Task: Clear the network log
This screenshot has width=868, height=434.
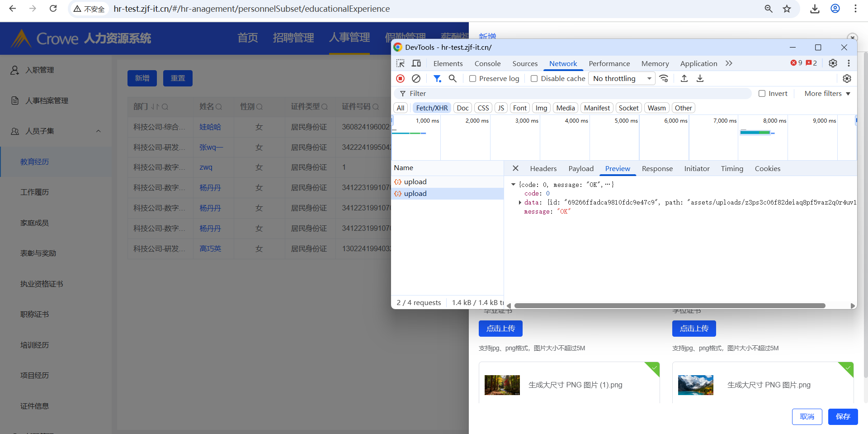Action: (416, 79)
